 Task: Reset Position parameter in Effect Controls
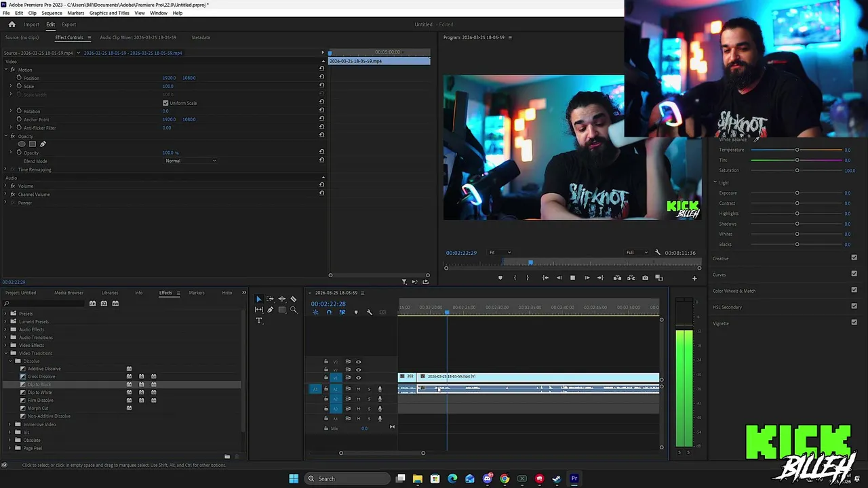click(321, 78)
